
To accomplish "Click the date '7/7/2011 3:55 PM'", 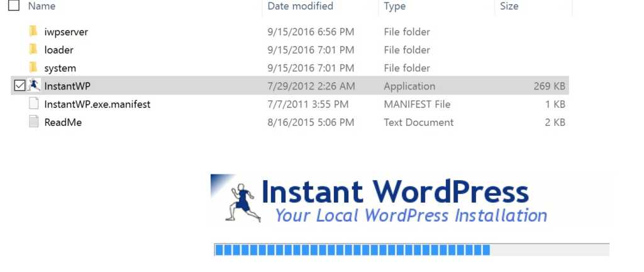I will [308, 104].
